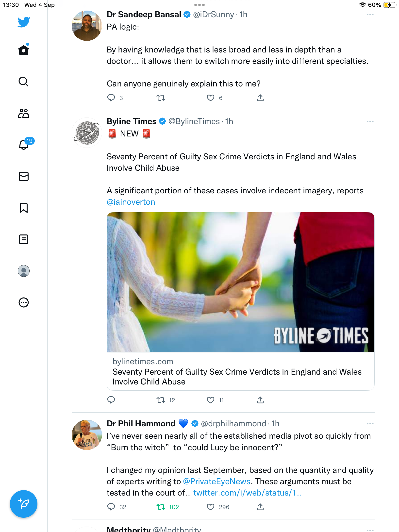
Task: Open the More circle menu in sidebar
Action: click(x=24, y=302)
